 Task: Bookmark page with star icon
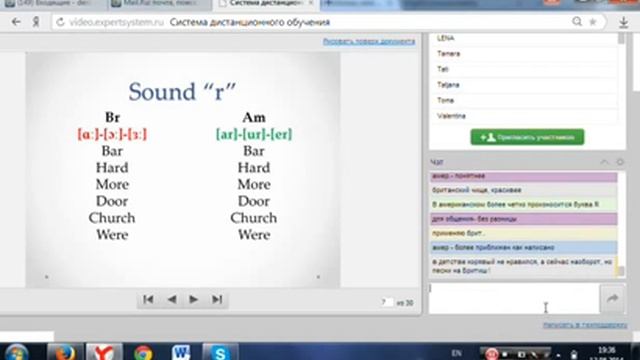[593, 22]
